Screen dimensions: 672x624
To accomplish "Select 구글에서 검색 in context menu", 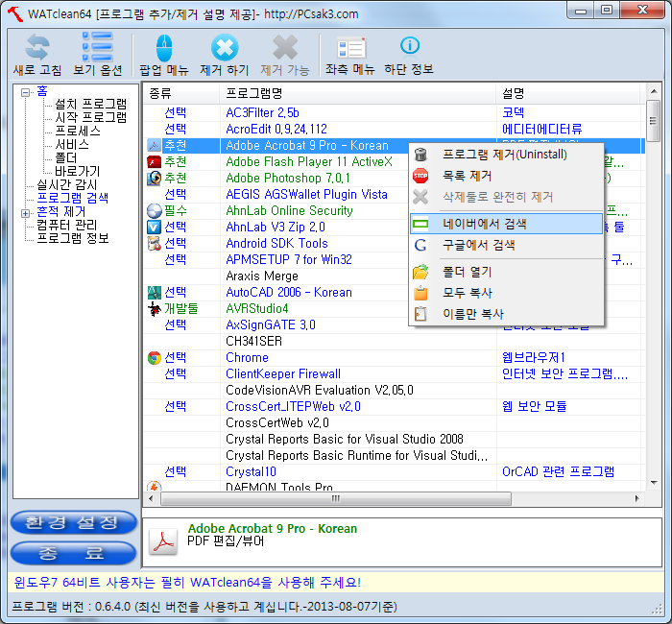I will 507,245.
